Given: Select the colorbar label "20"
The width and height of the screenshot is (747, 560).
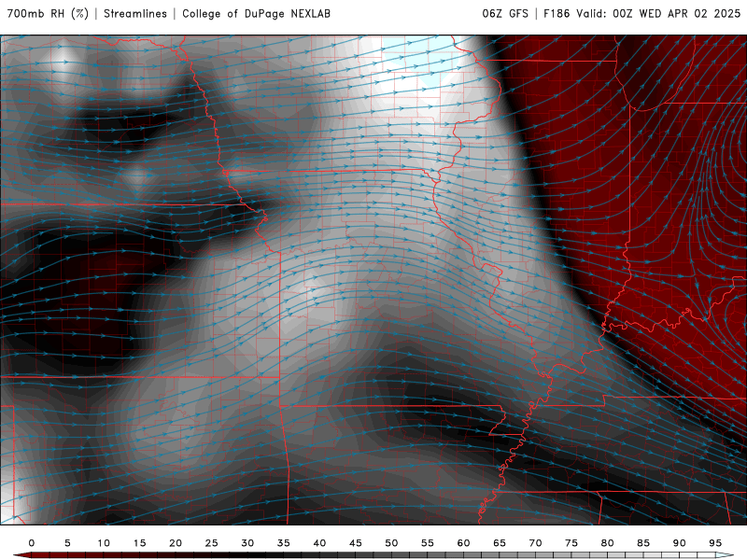Looking at the screenshot, I should [176, 543].
